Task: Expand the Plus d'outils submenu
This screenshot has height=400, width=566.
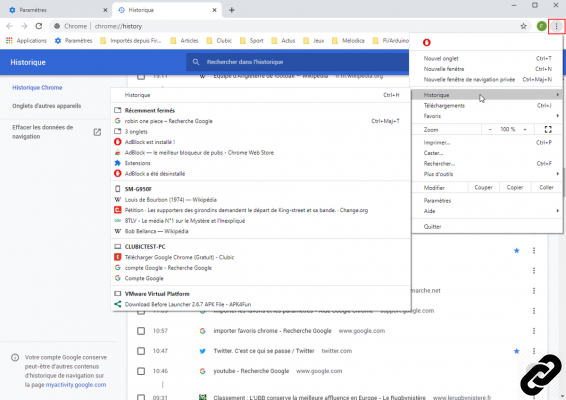Action: pos(487,174)
